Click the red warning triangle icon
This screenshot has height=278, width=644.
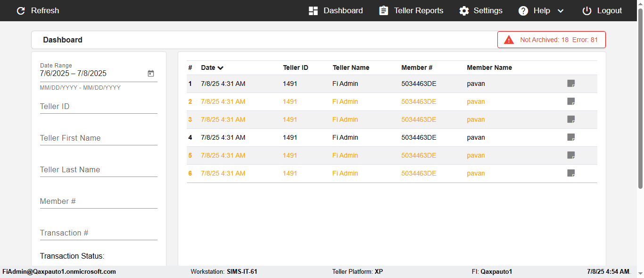point(509,40)
